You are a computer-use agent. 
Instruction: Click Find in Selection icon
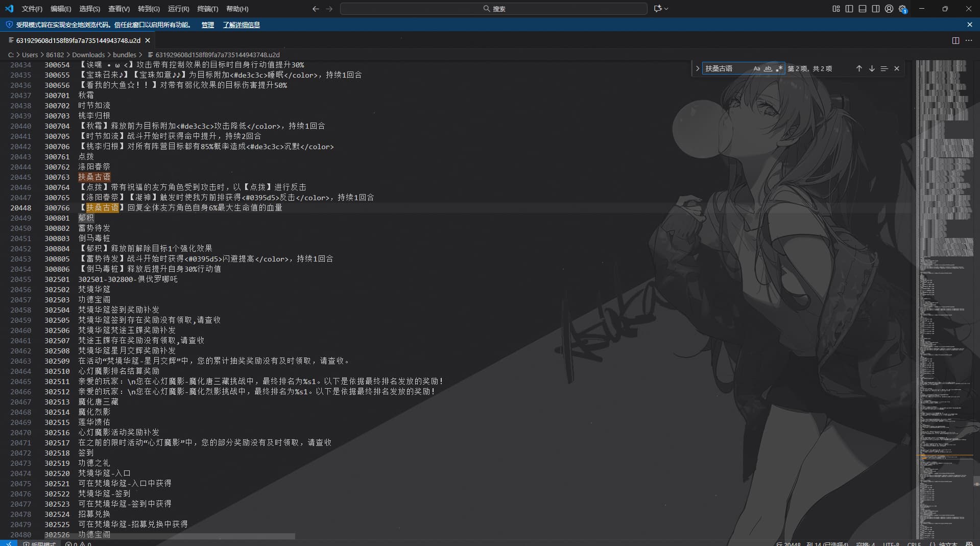884,68
